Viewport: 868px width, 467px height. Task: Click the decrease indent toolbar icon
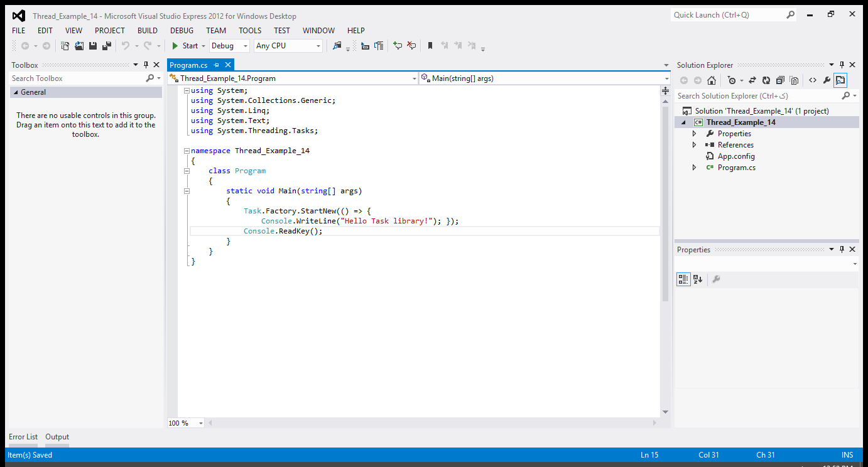point(365,46)
